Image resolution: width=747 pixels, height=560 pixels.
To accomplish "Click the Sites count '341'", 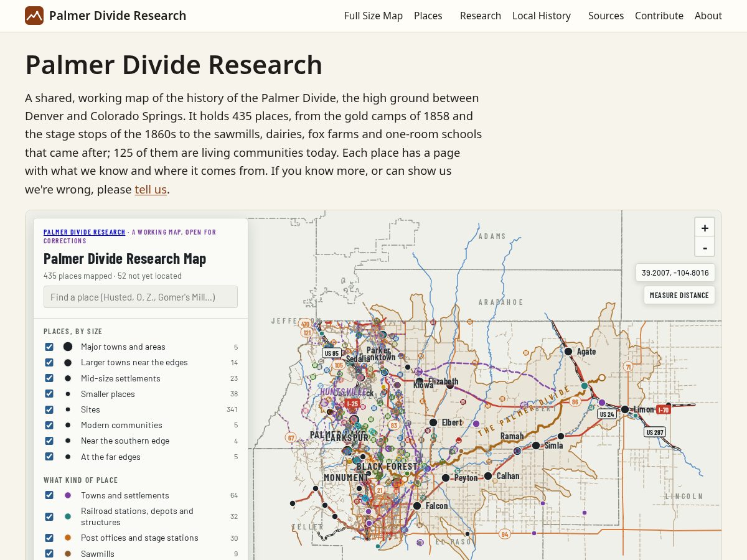I will coord(232,409).
